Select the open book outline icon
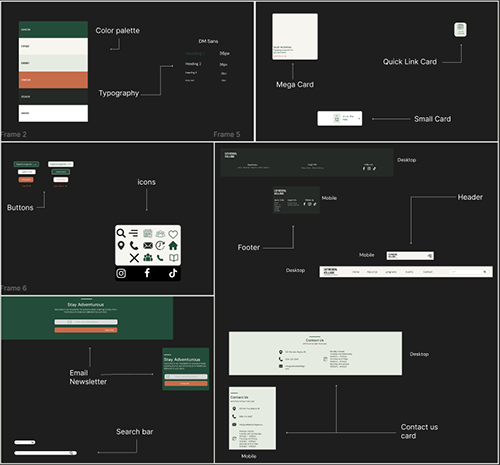This screenshot has height=465, width=500. [x=174, y=258]
